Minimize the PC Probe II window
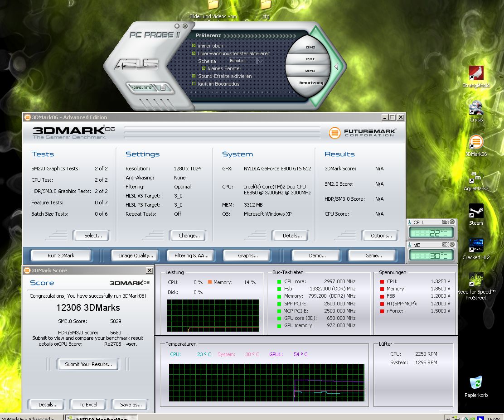The height and width of the screenshot is (420, 504). (x=177, y=26)
